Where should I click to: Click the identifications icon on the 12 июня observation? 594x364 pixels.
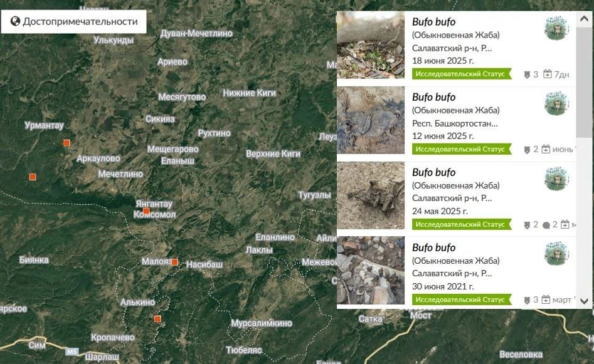click(526, 150)
